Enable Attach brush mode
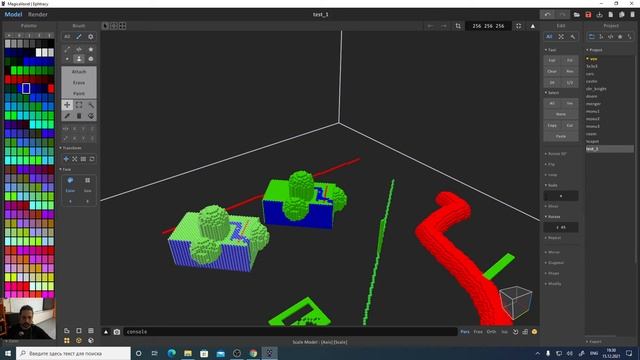Image resolution: width=640 pixels, height=360 pixels. [79, 71]
